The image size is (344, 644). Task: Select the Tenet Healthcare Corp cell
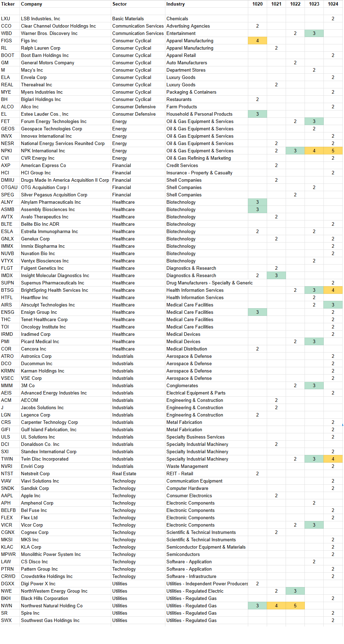tap(65, 319)
